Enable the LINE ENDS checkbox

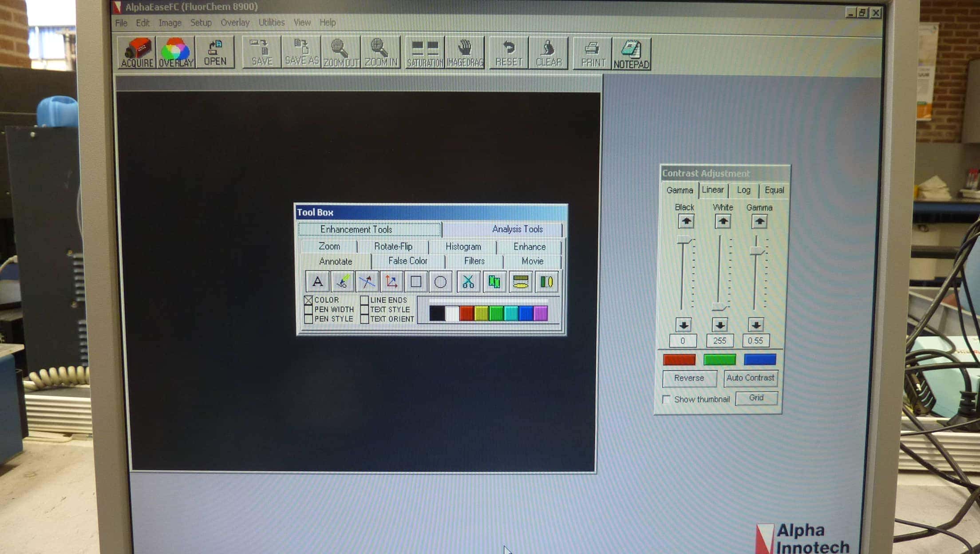click(x=364, y=300)
